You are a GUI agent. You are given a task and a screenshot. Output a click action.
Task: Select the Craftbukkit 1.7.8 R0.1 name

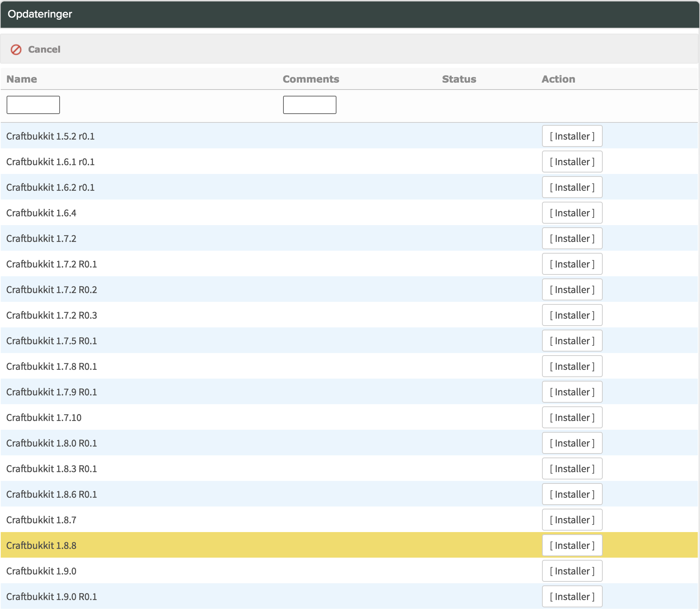(52, 366)
